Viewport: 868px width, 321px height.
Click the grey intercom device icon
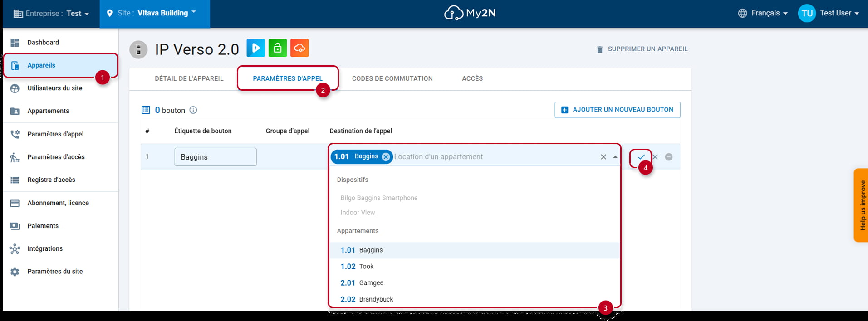point(138,49)
